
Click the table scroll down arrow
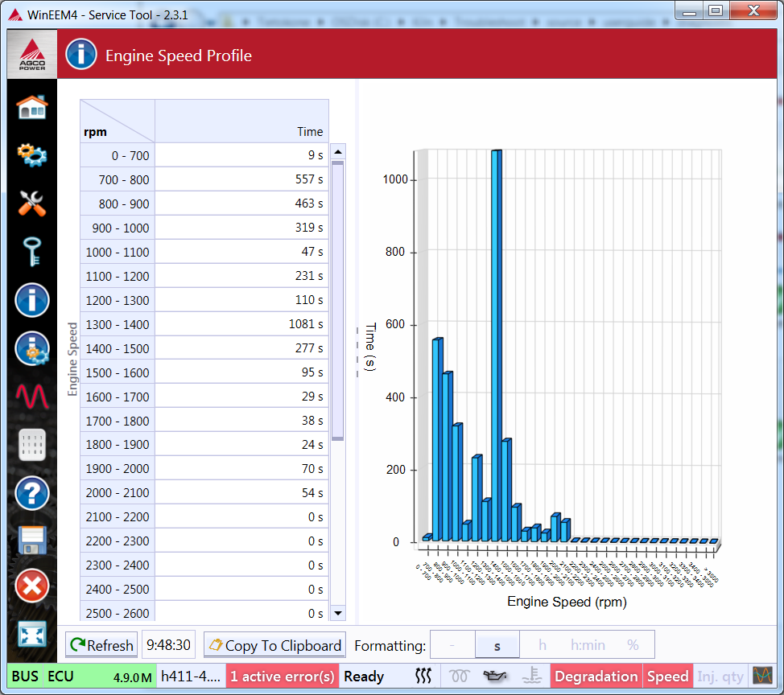click(x=338, y=613)
